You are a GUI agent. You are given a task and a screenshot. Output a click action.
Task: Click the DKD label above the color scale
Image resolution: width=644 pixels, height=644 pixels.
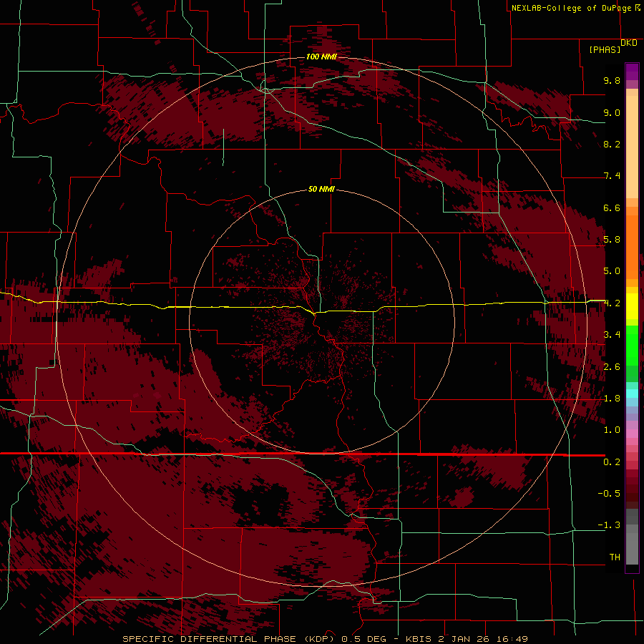pyautogui.click(x=629, y=43)
